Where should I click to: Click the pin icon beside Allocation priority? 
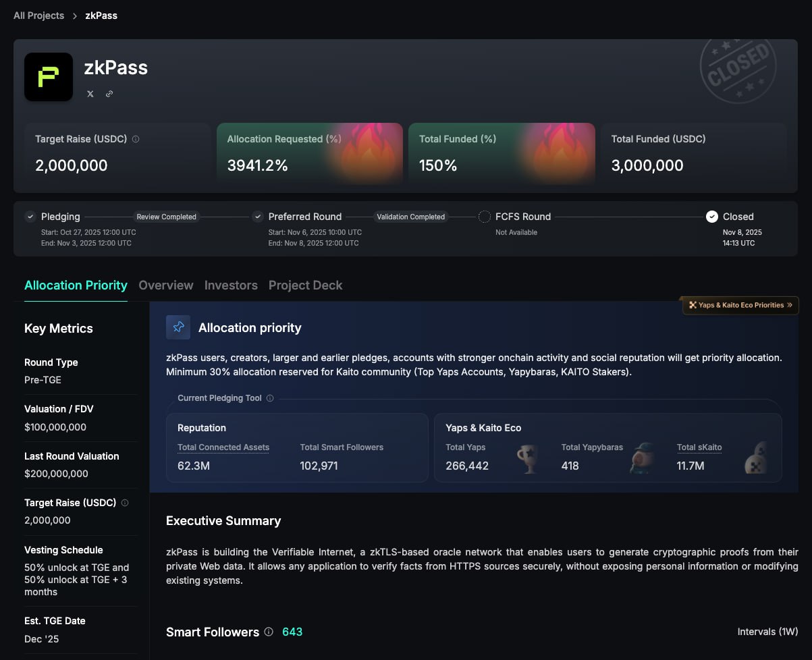click(178, 327)
